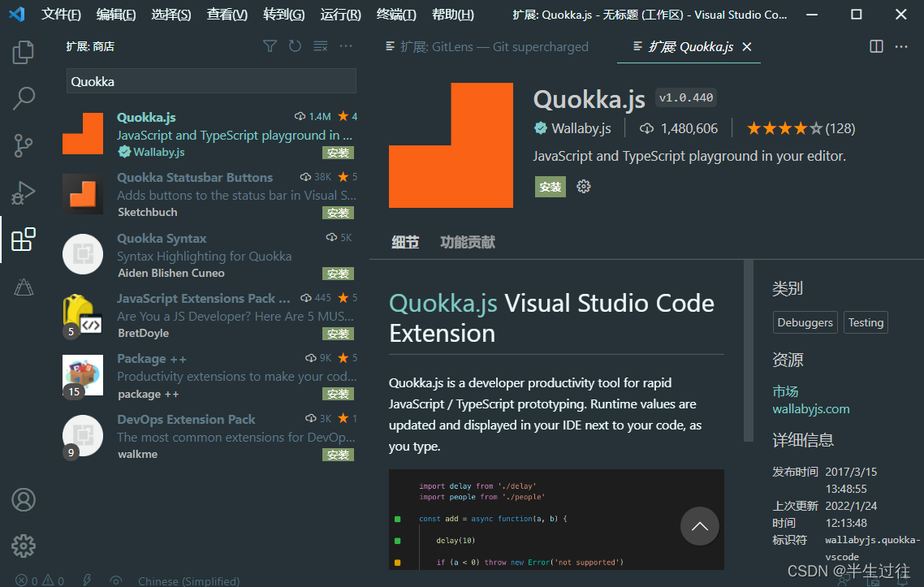924x587 pixels.
Task: Click the large Quokka.js extension logo
Action: pyautogui.click(x=451, y=145)
